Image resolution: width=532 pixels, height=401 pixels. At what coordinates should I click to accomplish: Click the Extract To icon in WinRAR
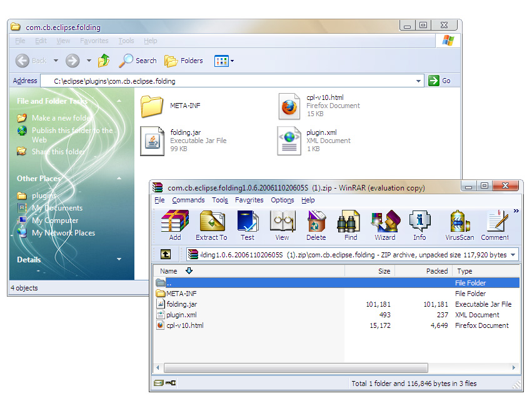(x=211, y=225)
